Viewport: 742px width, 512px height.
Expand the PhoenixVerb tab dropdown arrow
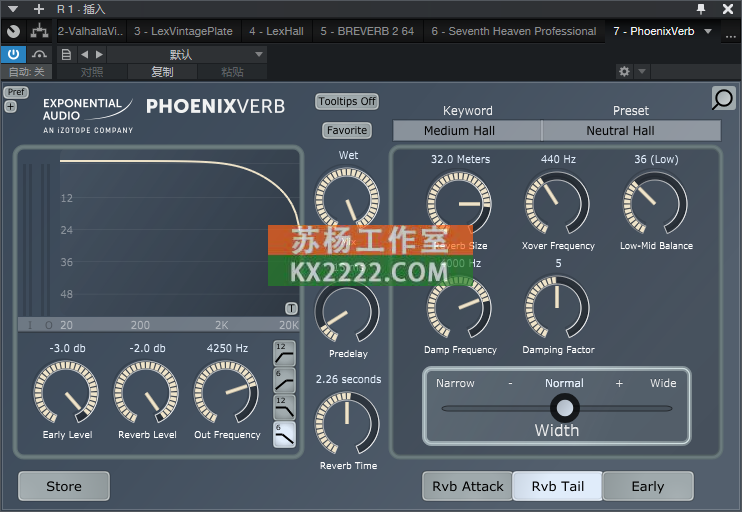(x=708, y=31)
